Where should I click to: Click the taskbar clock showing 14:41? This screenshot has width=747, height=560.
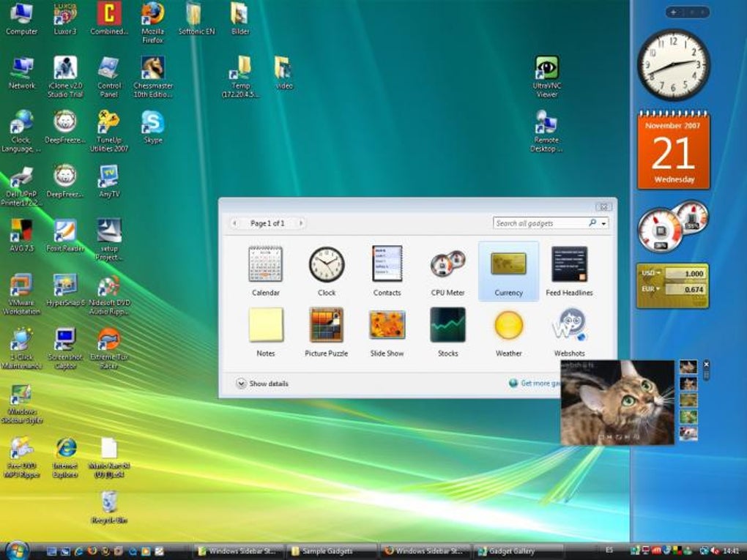point(730,551)
